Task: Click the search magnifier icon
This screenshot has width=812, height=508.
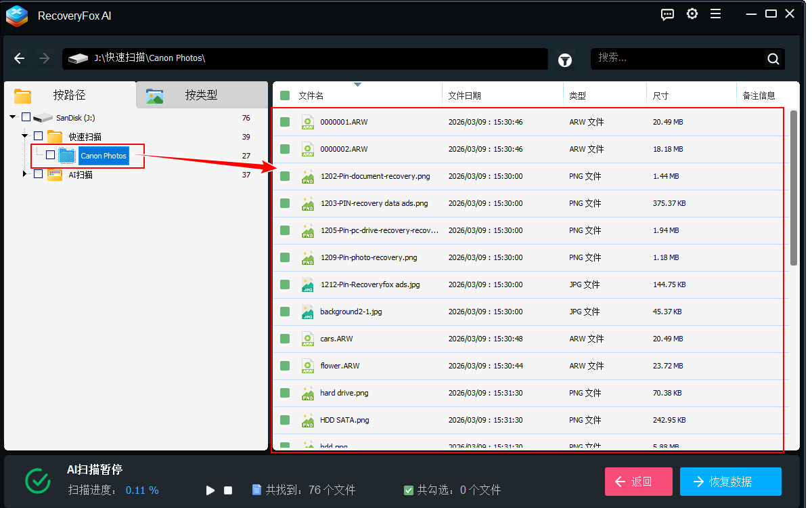Action: tap(773, 59)
